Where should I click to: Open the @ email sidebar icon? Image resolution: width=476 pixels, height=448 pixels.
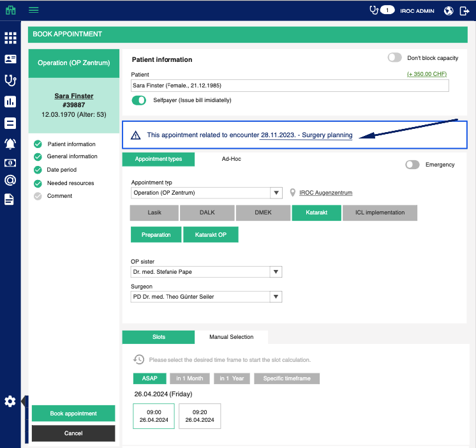(10, 181)
